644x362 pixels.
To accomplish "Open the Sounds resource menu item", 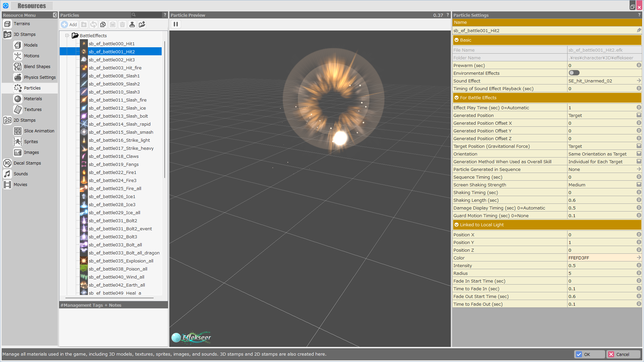I will pos(21,174).
